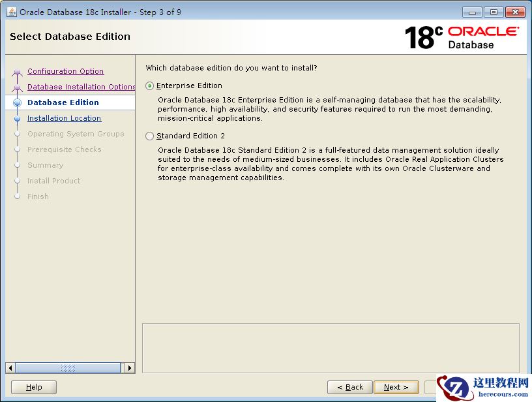Viewport: 532px width, 402px height.
Task: Click the 'Select Database Edition' heading
Action: point(70,37)
